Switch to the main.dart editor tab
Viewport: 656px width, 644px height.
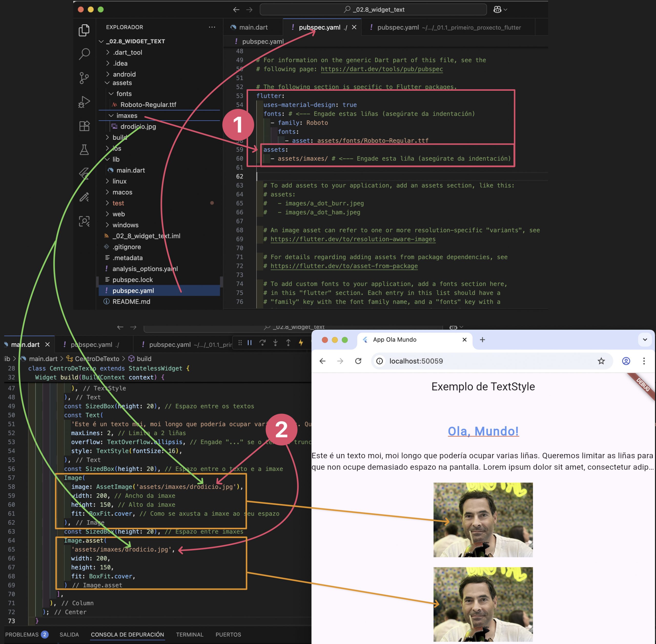253,27
